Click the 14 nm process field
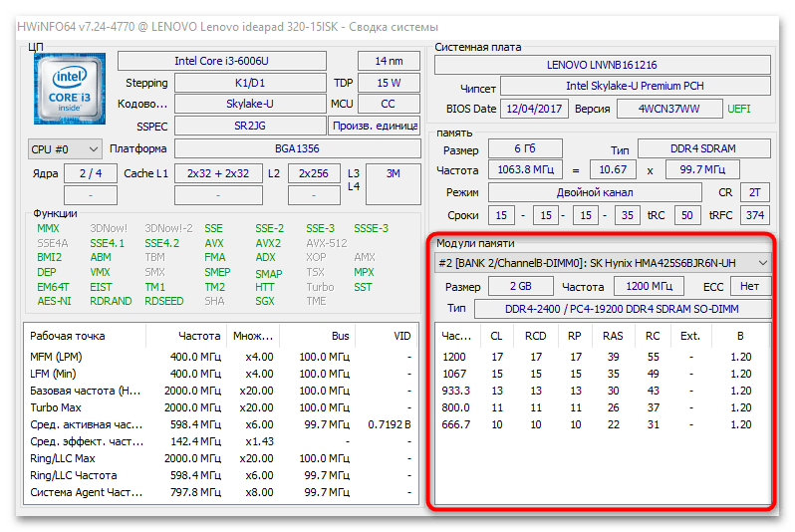This screenshot has height=532, width=795. 389,61
